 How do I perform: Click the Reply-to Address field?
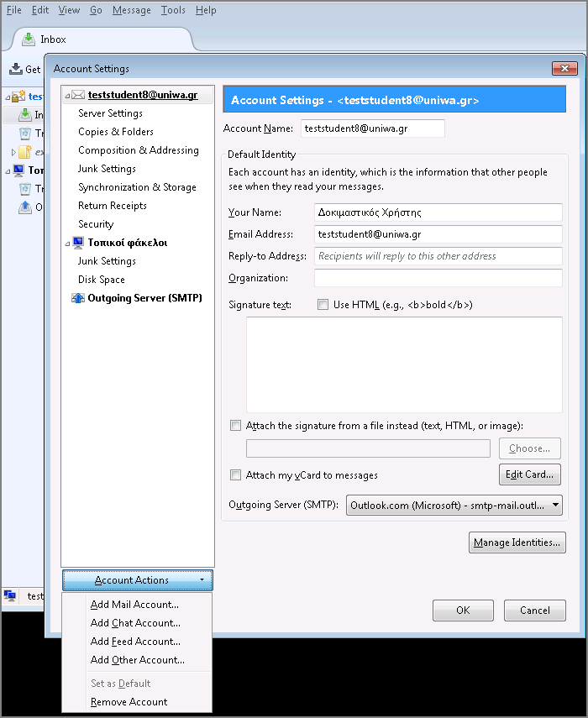pyautogui.click(x=438, y=256)
